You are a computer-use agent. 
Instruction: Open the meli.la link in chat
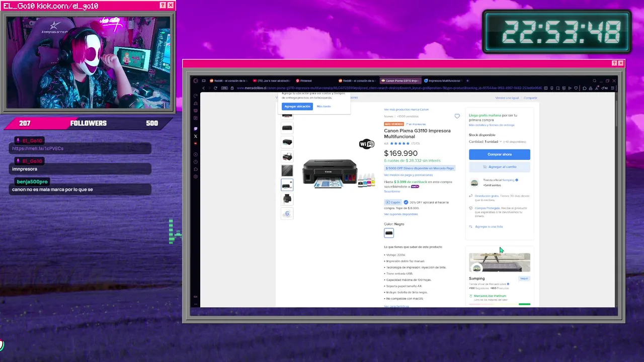click(38, 148)
